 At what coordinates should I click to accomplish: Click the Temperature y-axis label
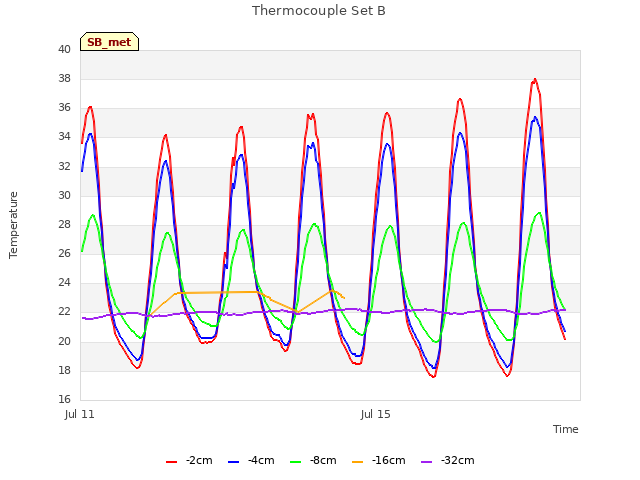tap(13, 225)
